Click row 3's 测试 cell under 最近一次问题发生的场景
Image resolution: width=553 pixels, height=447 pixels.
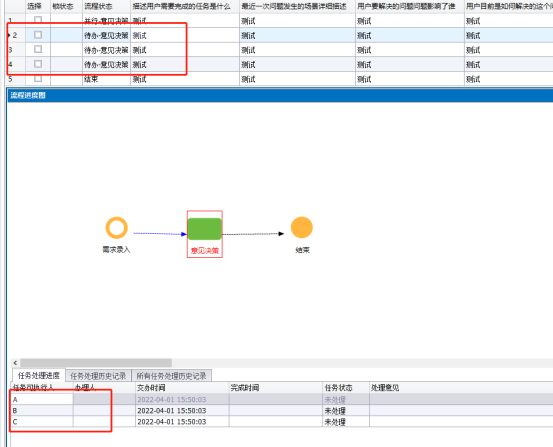pyautogui.click(x=297, y=50)
